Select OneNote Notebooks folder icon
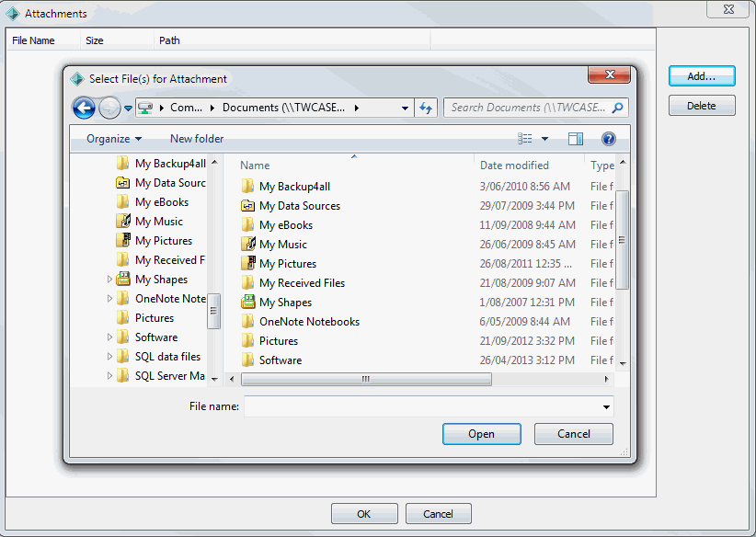Screen dimensions: 756x537 point(247,321)
